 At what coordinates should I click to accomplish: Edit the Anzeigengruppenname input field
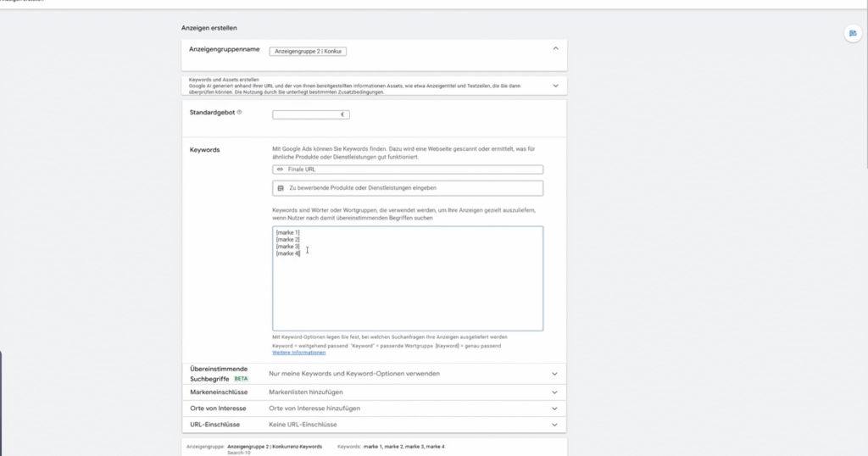point(308,52)
